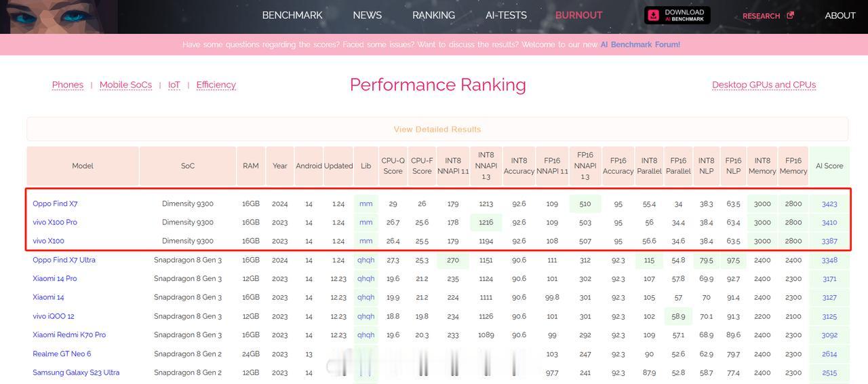Select the 510 FP16 NNAPI 1.3 value

pos(585,204)
